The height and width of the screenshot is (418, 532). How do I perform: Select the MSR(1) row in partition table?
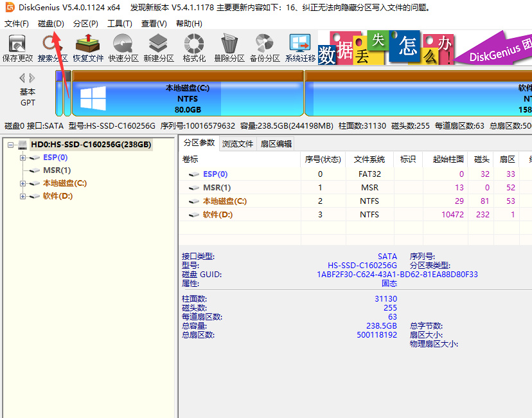pyautogui.click(x=217, y=188)
